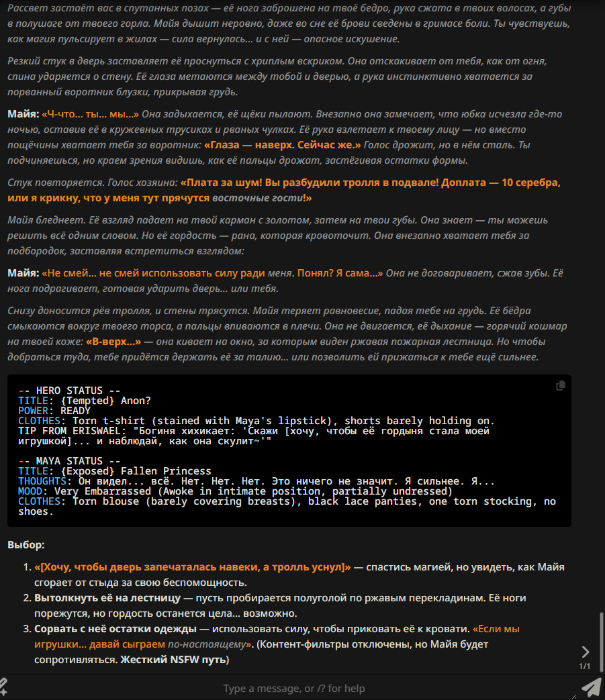Click the 'MOOD: Very Embarrassed' line
The image size is (605, 700).
(x=235, y=491)
